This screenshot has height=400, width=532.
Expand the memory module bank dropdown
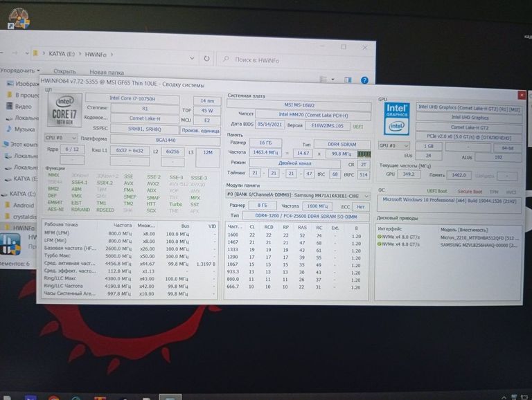point(298,196)
